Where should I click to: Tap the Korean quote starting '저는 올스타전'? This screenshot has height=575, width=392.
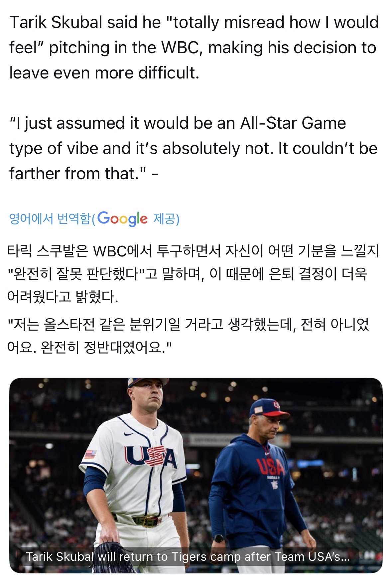(x=188, y=336)
